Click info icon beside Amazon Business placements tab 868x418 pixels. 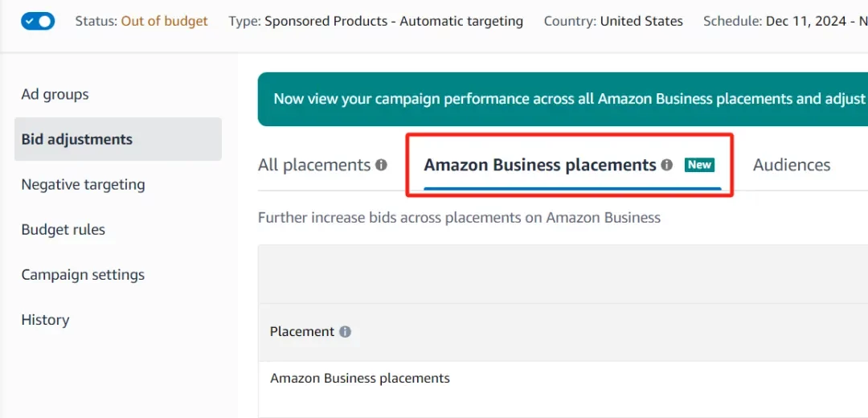666,165
